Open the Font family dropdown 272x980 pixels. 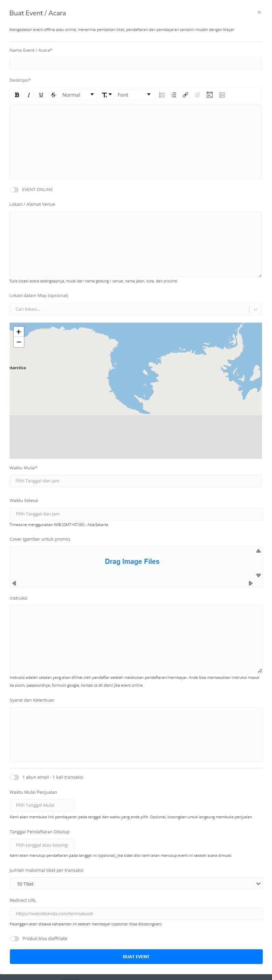pos(134,95)
